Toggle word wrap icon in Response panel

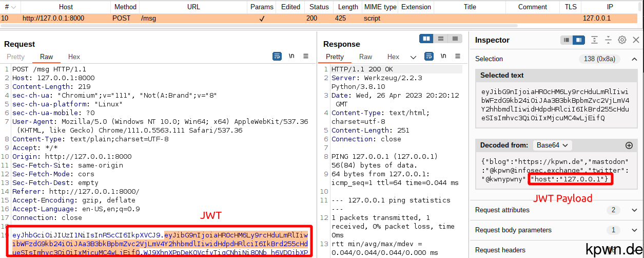tap(428, 57)
